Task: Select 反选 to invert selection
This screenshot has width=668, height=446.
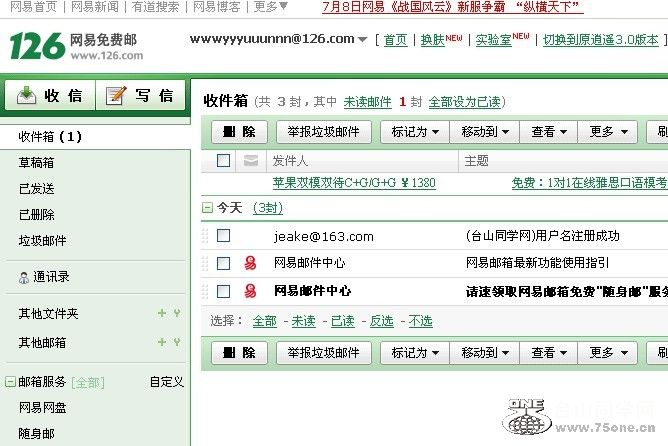Action: (382, 321)
